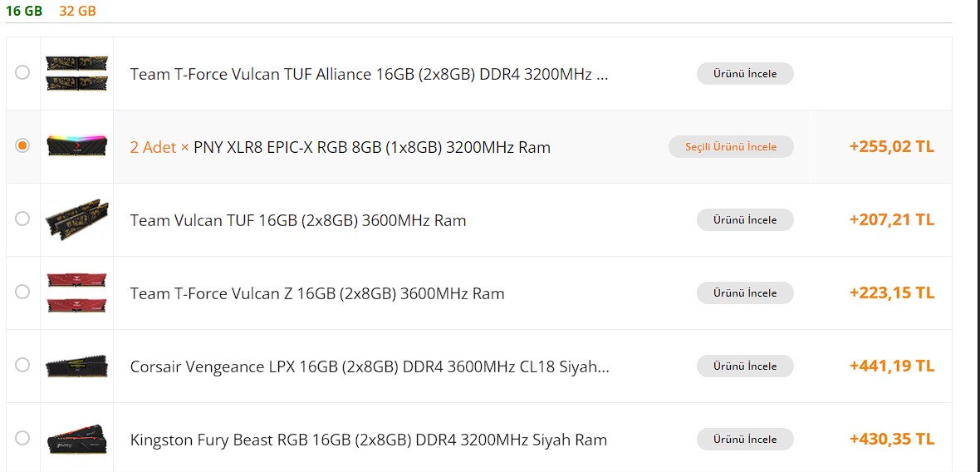The height and width of the screenshot is (472, 980).
Task: View the Corsair Vengeance LPX thumbnail
Action: (76, 366)
